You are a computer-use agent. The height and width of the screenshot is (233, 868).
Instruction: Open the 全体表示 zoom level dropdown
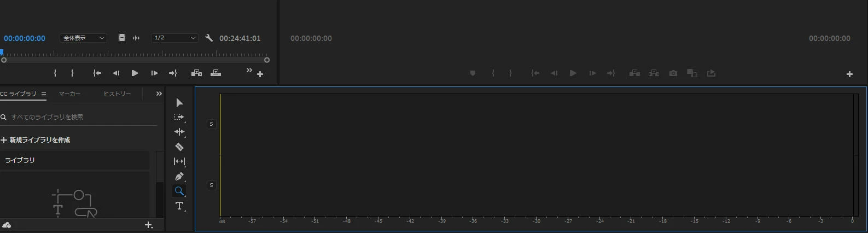coord(83,38)
